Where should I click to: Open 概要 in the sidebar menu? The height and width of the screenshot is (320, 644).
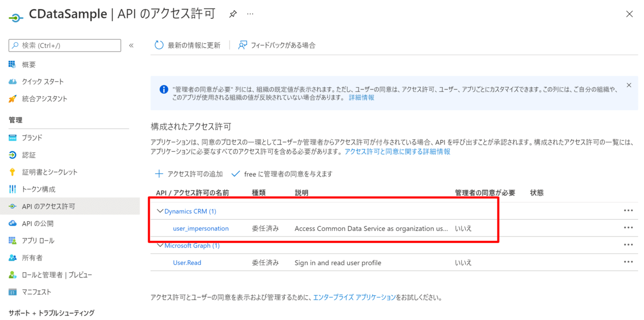coord(28,64)
